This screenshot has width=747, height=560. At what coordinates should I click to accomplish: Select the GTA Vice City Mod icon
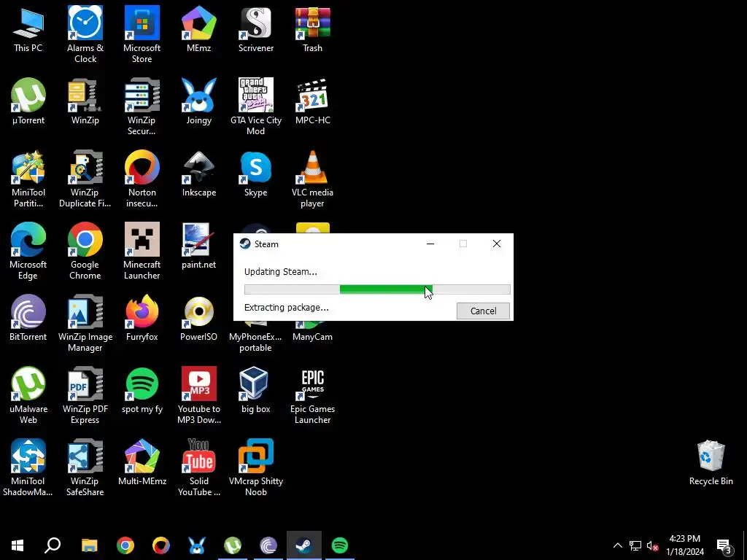256,106
